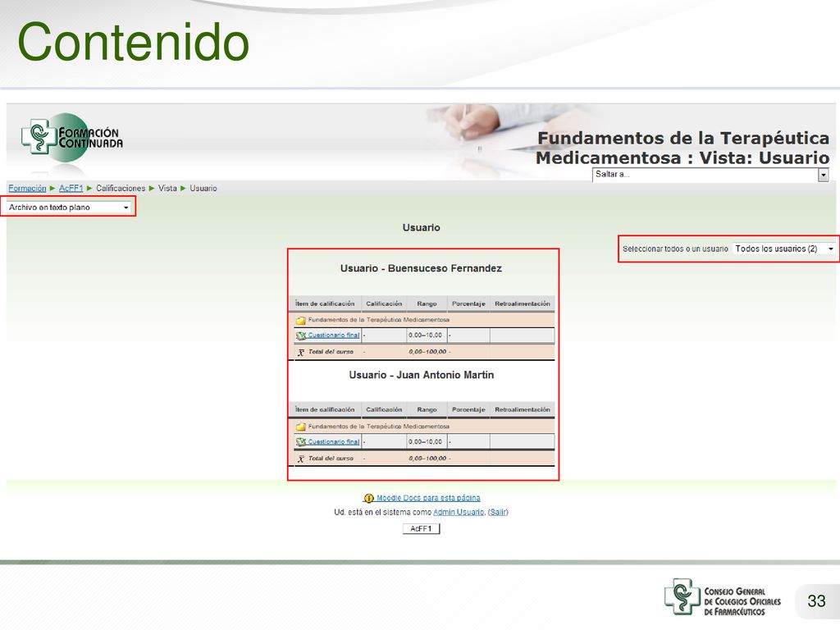
Task: Click 'Calificación' header in first table
Action: (384, 304)
